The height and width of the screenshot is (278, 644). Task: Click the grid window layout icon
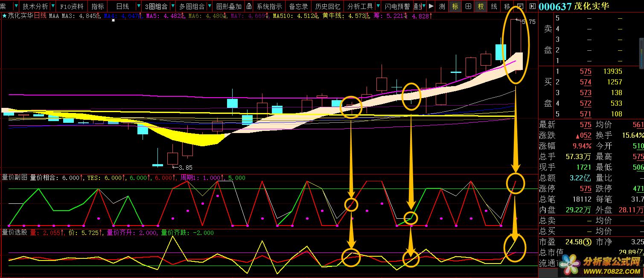pyautogui.click(x=468, y=6)
